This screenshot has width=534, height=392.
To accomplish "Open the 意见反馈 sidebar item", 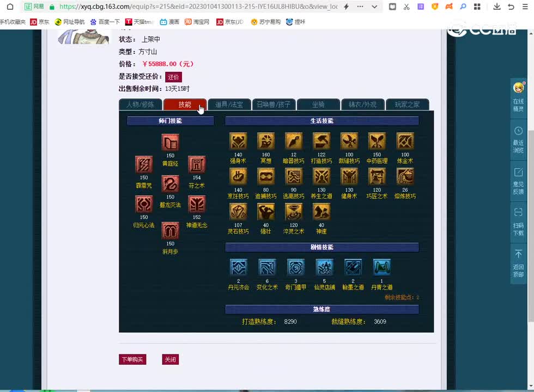I will click(518, 181).
